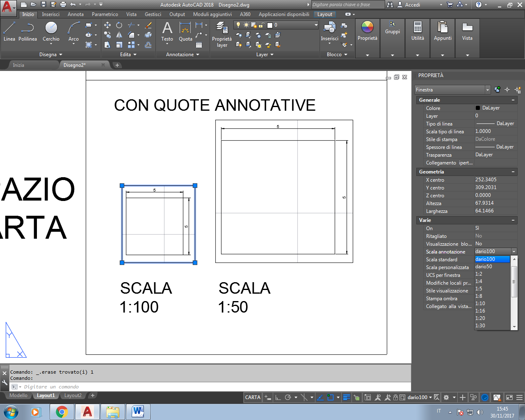
Task: Click the customization hamburger icon in status bar
Action: point(519,397)
